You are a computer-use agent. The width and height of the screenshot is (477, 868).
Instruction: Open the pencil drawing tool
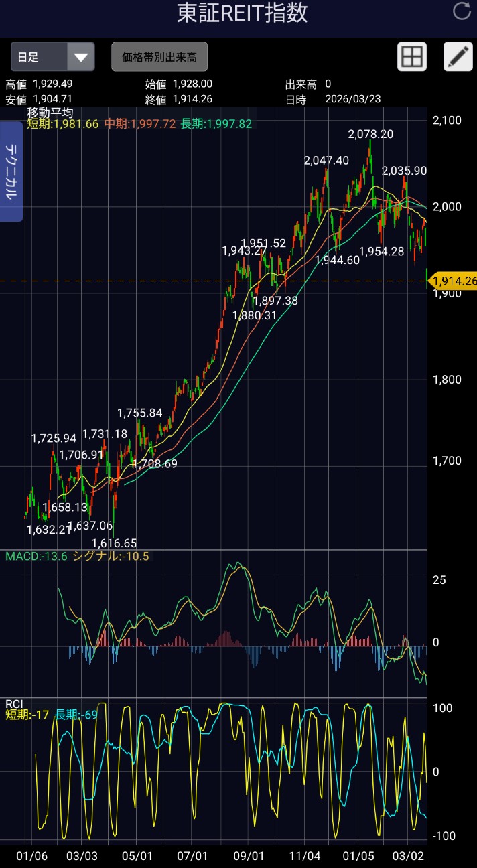tap(458, 56)
